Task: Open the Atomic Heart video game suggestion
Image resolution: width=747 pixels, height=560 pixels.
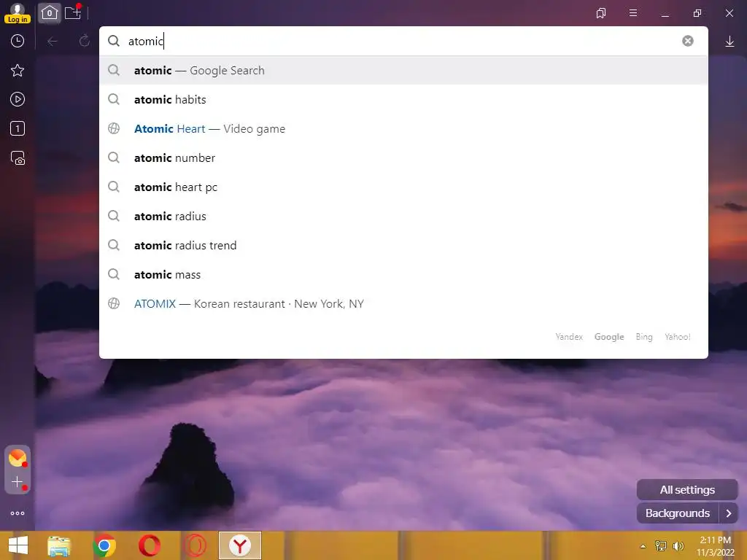Action: click(x=403, y=128)
